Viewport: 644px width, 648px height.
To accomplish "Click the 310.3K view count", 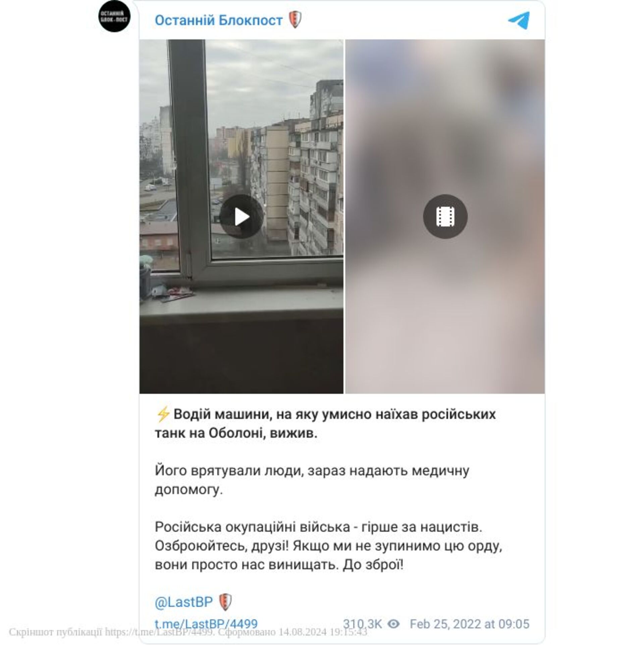I will [x=362, y=624].
